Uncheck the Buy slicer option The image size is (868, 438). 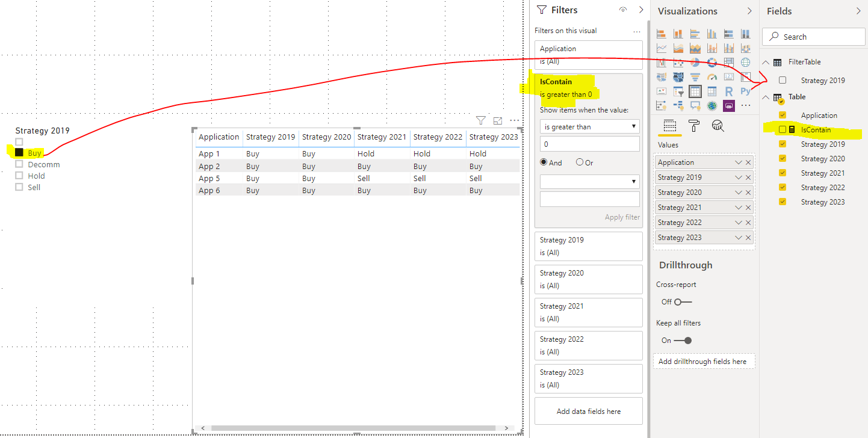tap(19, 153)
